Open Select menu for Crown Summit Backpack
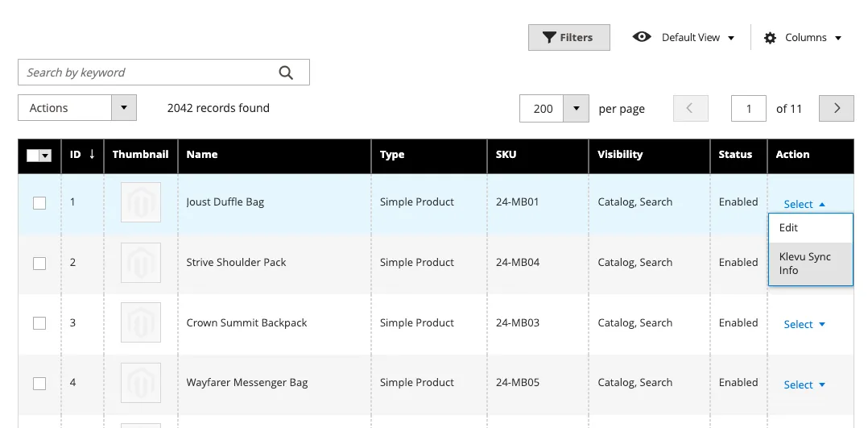The height and width of the screenshot is (428, 868). point(804,324)
